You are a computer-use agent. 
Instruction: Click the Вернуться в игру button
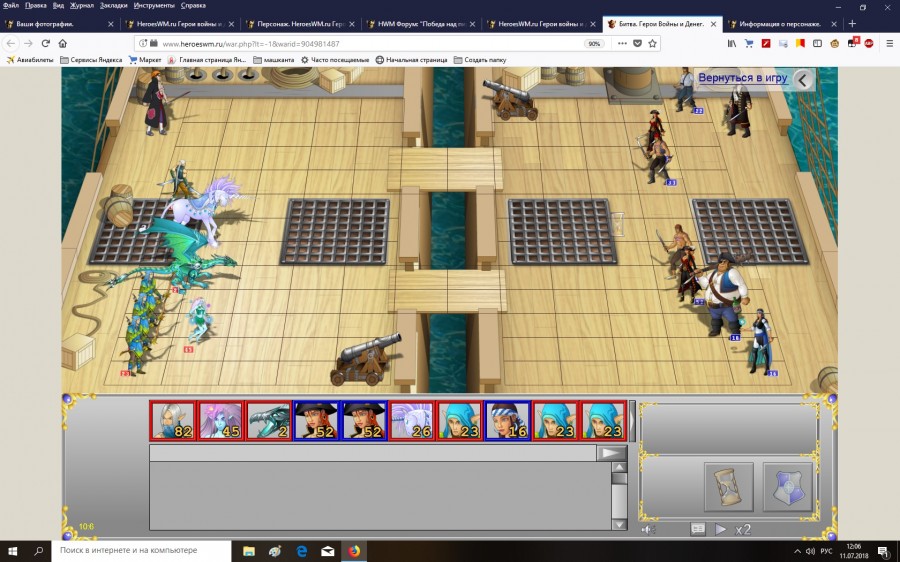[742, 78]
